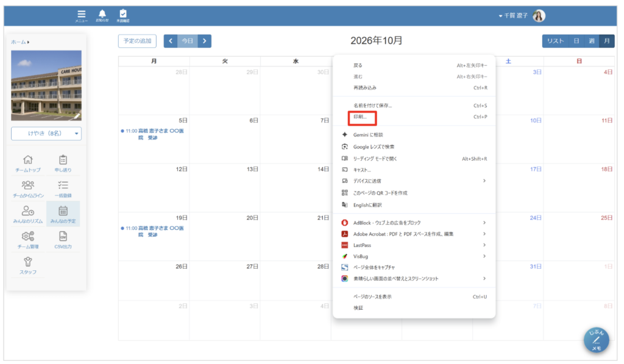Choose Google レンズで検索 menu entry

click(414, 147)
